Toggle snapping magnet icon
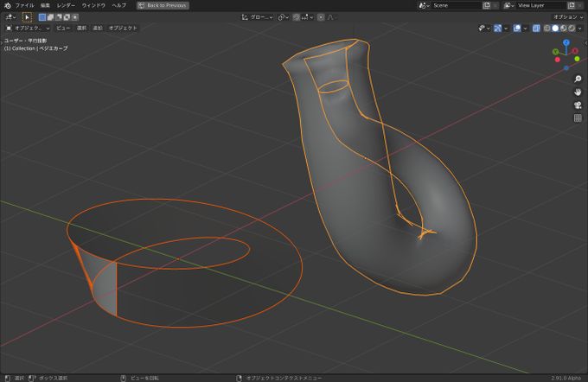This screenshot has height=382, width=588. (x=297, y=17)
